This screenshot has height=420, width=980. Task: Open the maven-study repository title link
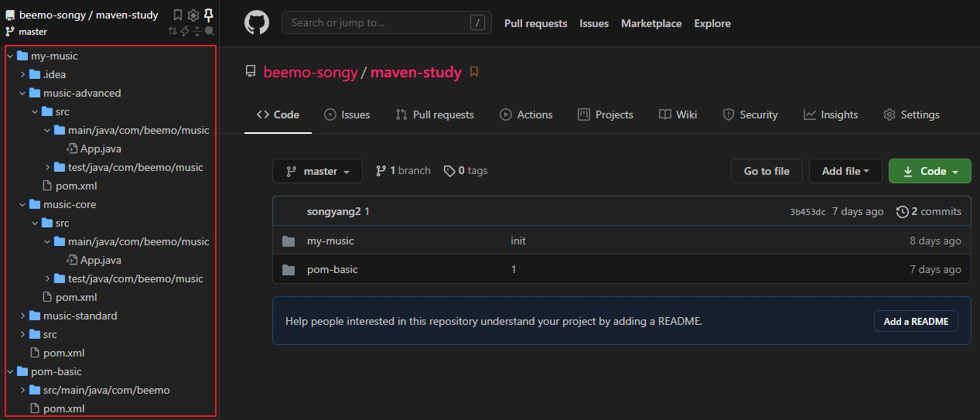[x=416, y=72]
